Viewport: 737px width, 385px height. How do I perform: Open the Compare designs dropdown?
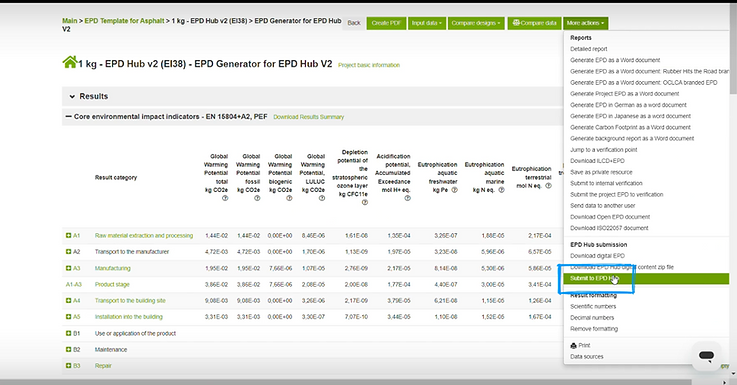coord(476,23)
